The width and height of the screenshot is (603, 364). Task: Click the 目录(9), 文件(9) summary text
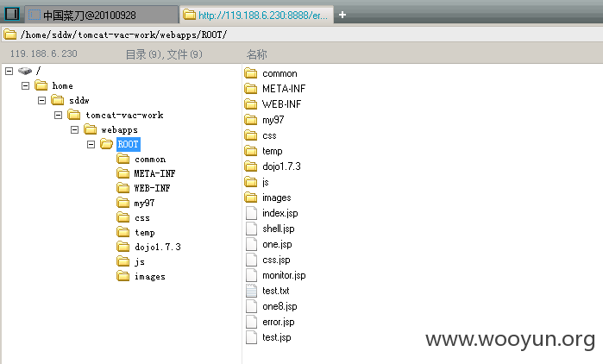coord(164,54)
